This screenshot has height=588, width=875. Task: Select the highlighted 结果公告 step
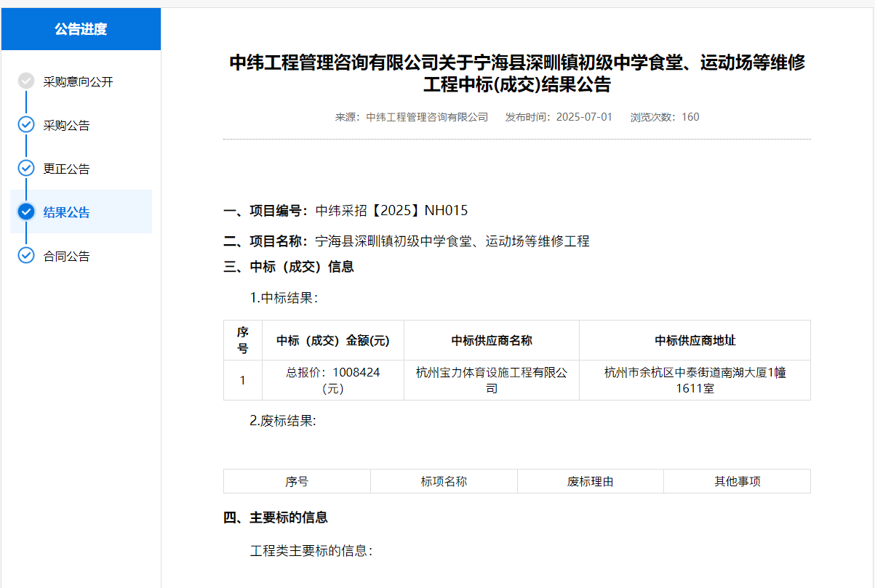coord(66,213)
